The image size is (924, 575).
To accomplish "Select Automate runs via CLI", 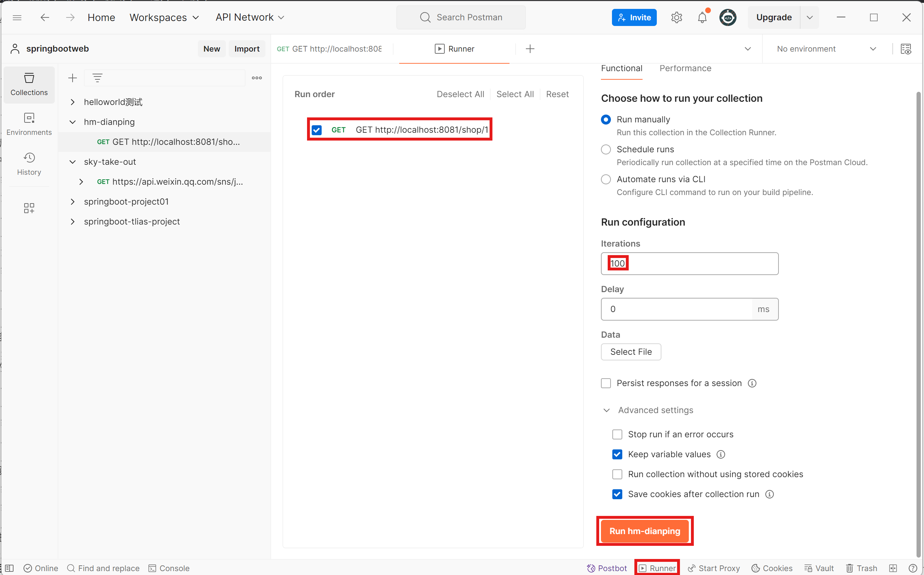I will click(606, 179).
